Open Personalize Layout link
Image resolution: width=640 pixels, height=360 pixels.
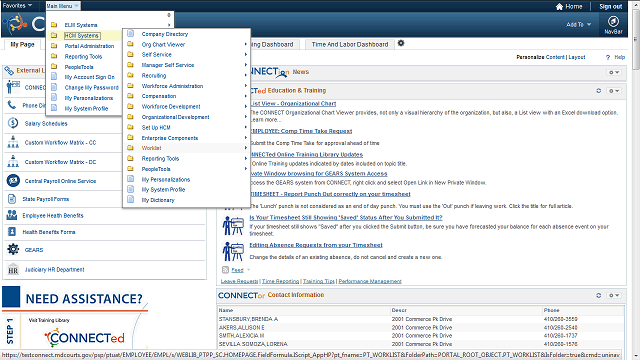pyautogui.click(x=577, y=57)
